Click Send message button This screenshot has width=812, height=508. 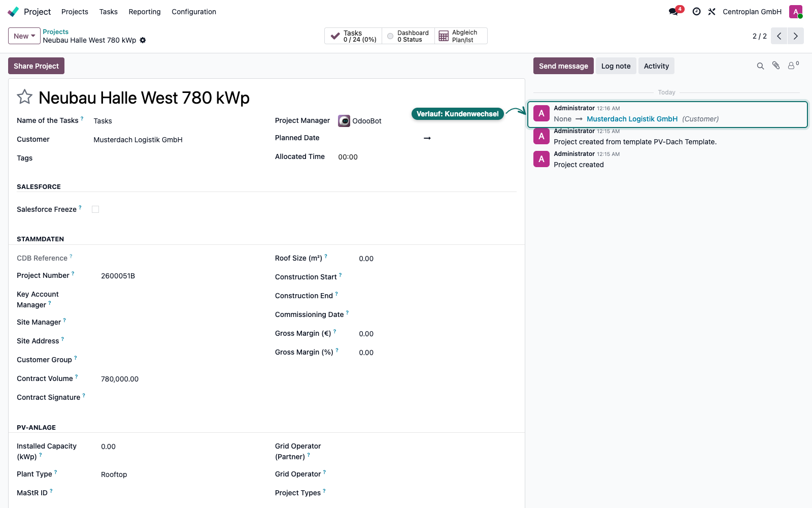pos(563,66)
